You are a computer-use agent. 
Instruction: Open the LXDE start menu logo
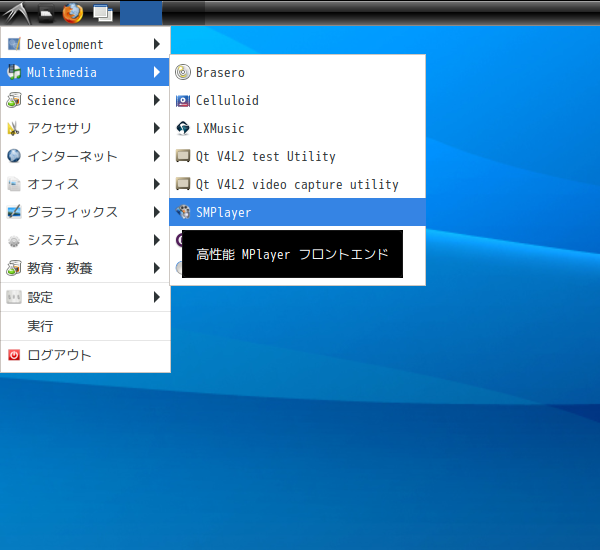(x=16, y=13)
